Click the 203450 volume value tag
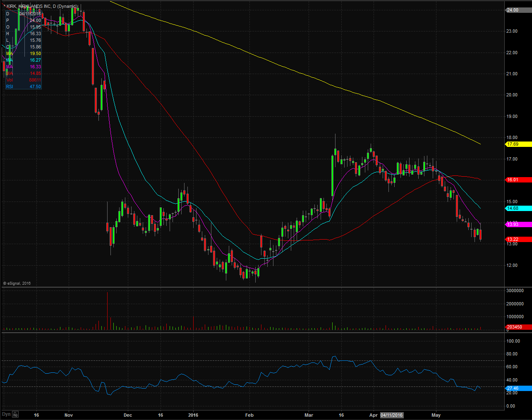The width and height of the screenshot is (532, 420). point(519,327)
